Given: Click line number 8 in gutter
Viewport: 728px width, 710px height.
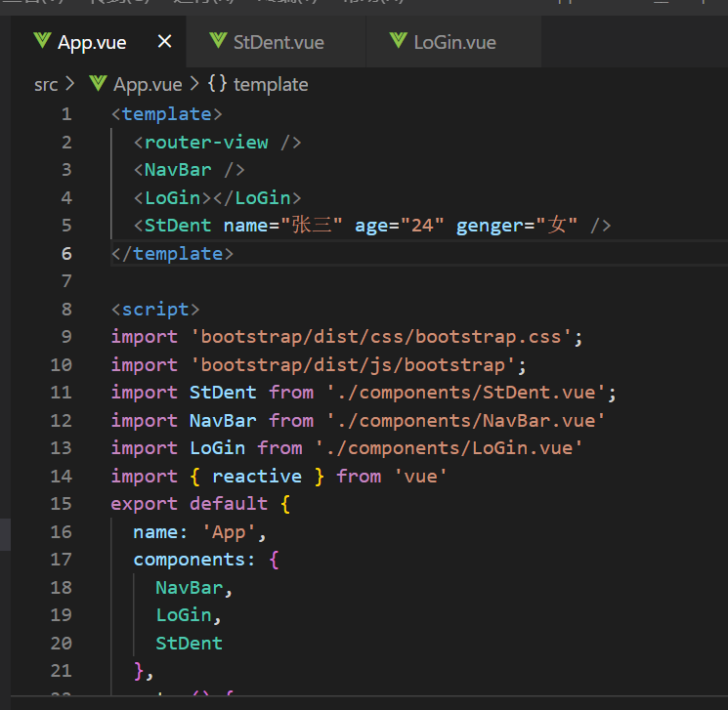Looking at the screenshot, I should (x=66, y=309).
